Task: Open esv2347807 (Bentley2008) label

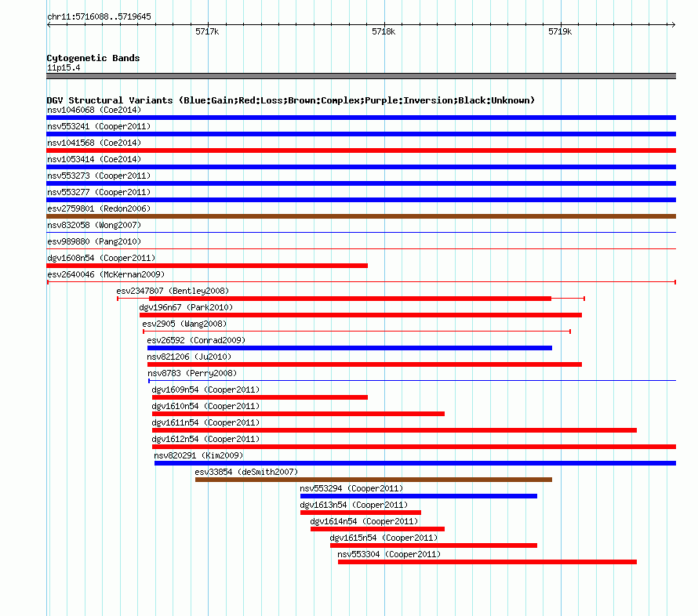Action: coord(173,291)
